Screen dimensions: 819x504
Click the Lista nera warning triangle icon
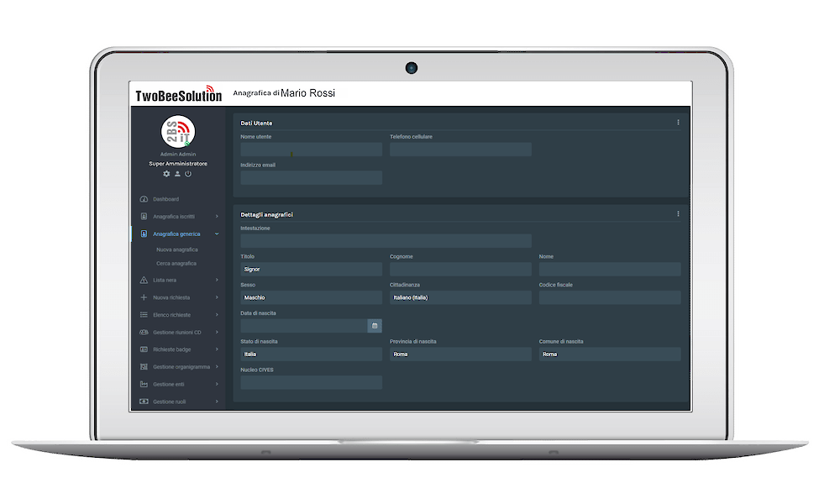(x=144, y=280)
